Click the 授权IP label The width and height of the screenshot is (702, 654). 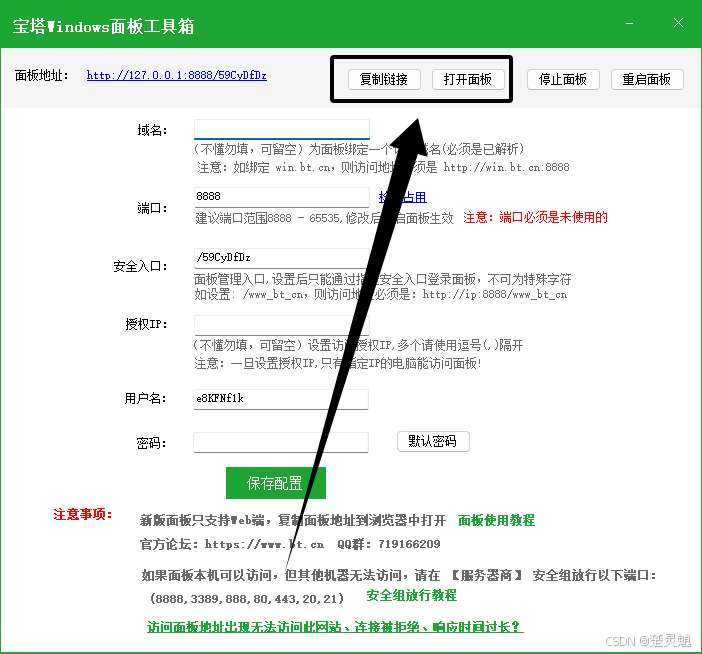point(146,324)
